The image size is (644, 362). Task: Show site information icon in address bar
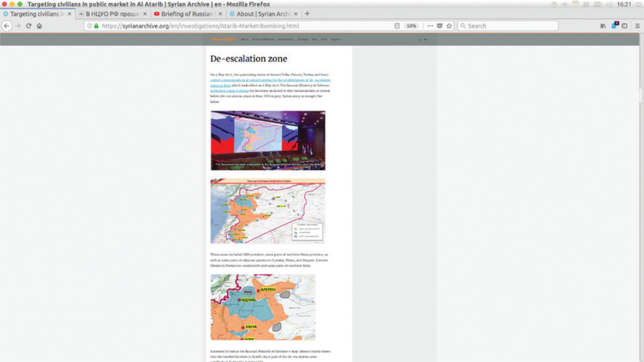pyautogui.click(x=90, y=26)
